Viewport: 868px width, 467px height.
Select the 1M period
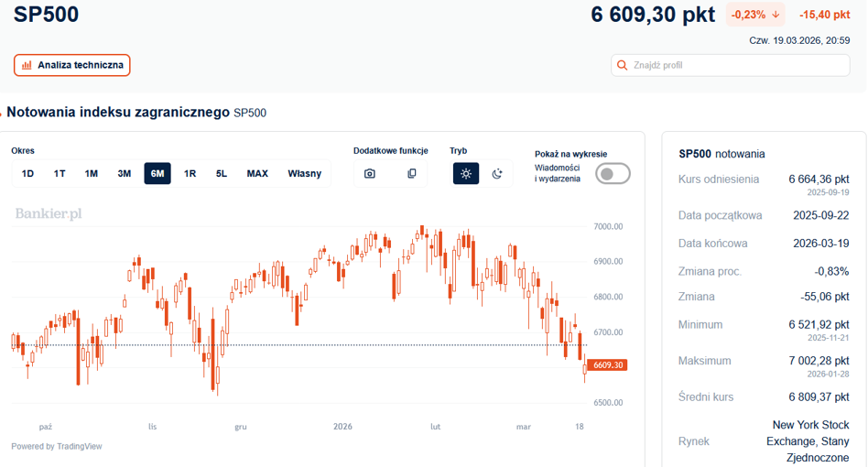pyautogui.click(x=92, y=174)
